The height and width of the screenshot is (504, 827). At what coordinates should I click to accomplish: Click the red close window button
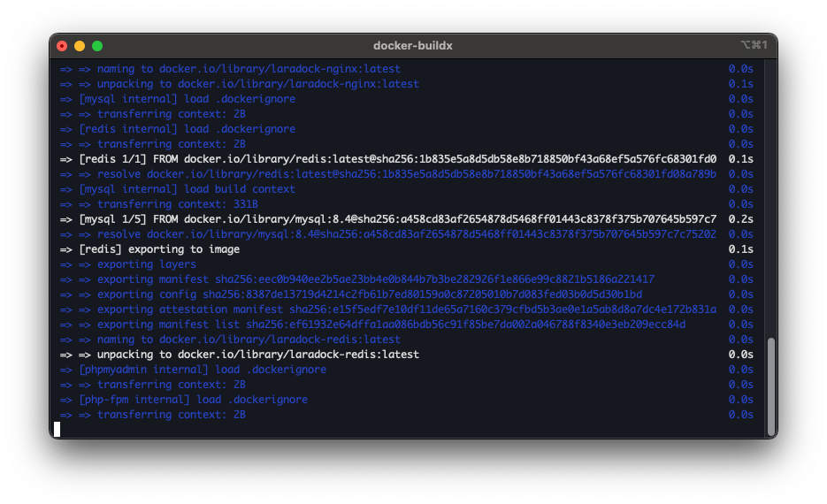(62, 46)
